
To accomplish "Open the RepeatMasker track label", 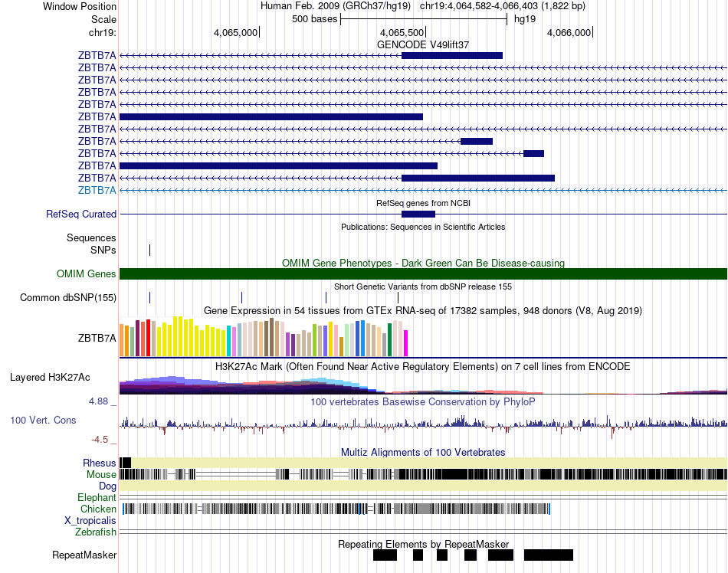I will click(x=84, y=555).
